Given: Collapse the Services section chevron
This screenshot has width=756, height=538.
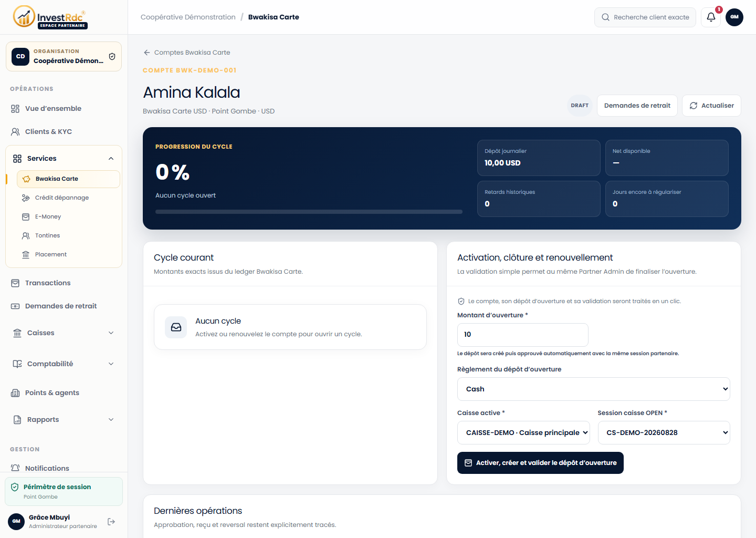Looking at the screenshot, I should (111, 159).
